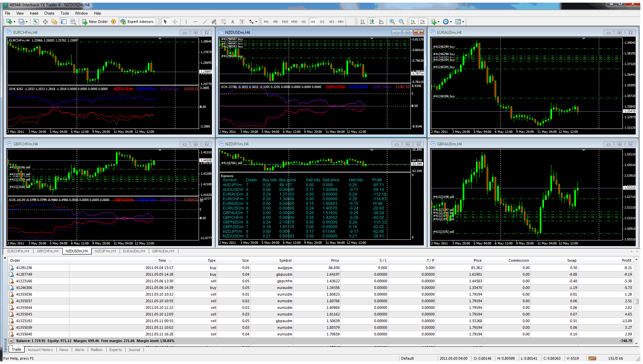643x364 pixels.
Task: Open Data Window crosshair-circle icon
Action: (x=45, y=22)
